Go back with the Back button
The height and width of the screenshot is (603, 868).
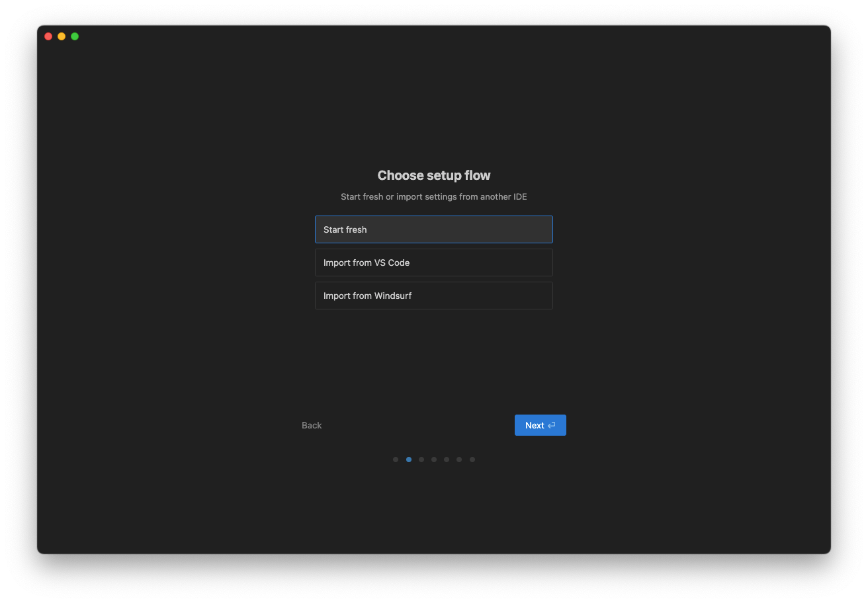coord(312,425)
